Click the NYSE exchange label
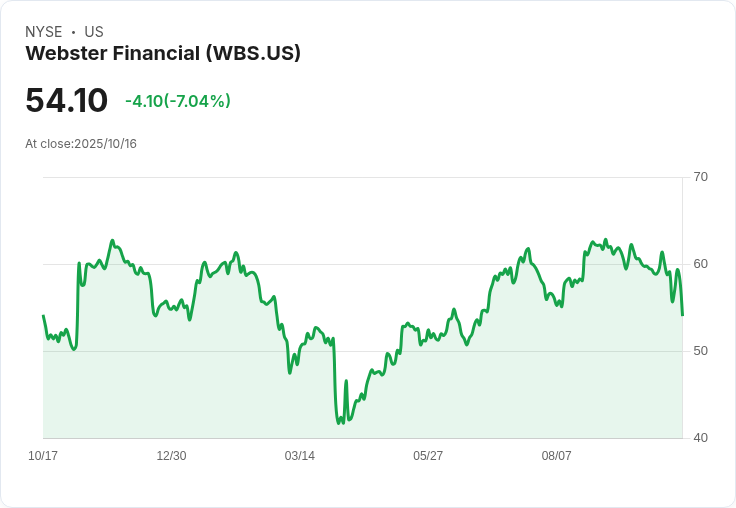The image size is (736, 508). click(x=44, y=32)
